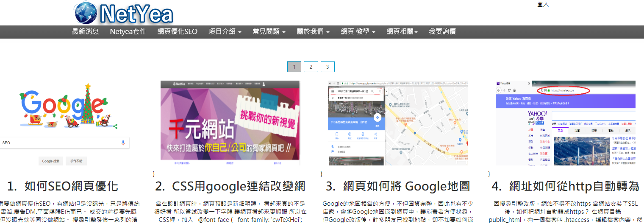Open 最新消息 menu item

pos(86,31)
